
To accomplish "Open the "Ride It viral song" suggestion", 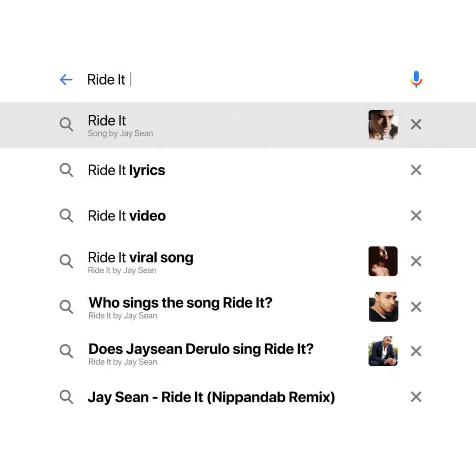I will [x=140, y=258].
